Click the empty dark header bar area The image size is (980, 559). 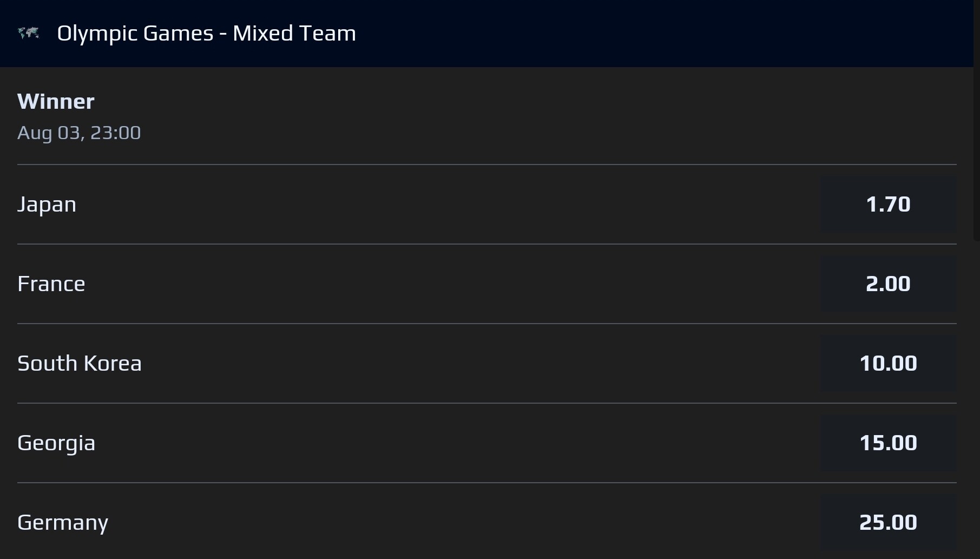[x=649, y=34]
